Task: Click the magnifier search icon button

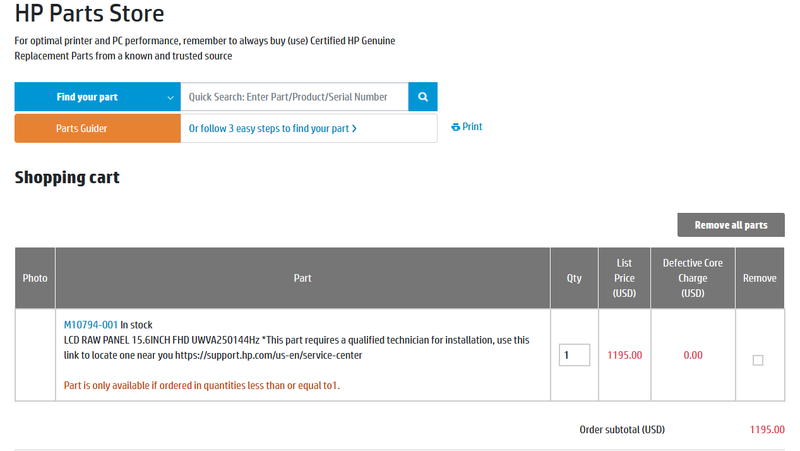Action: [422, 96]
